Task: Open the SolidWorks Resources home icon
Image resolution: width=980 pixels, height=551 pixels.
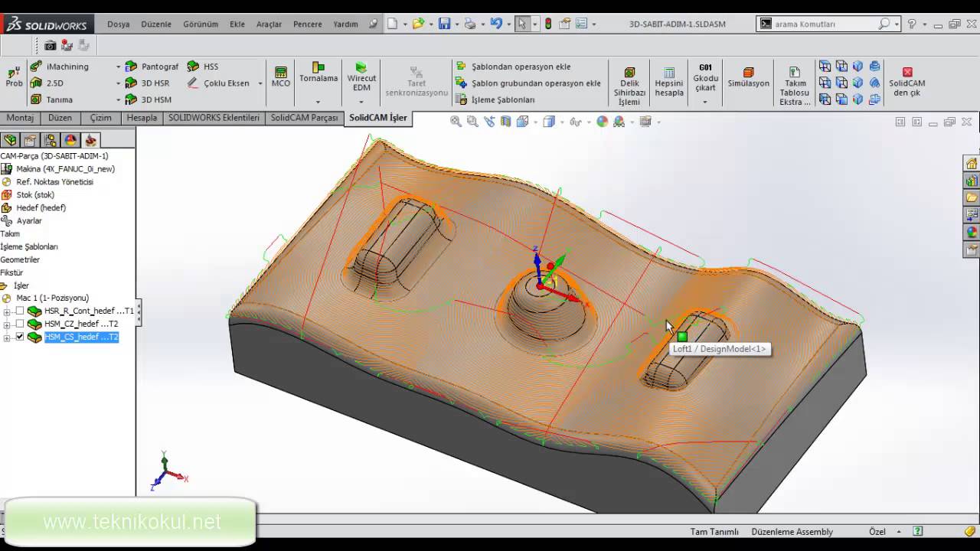Action: click(972, 164)
